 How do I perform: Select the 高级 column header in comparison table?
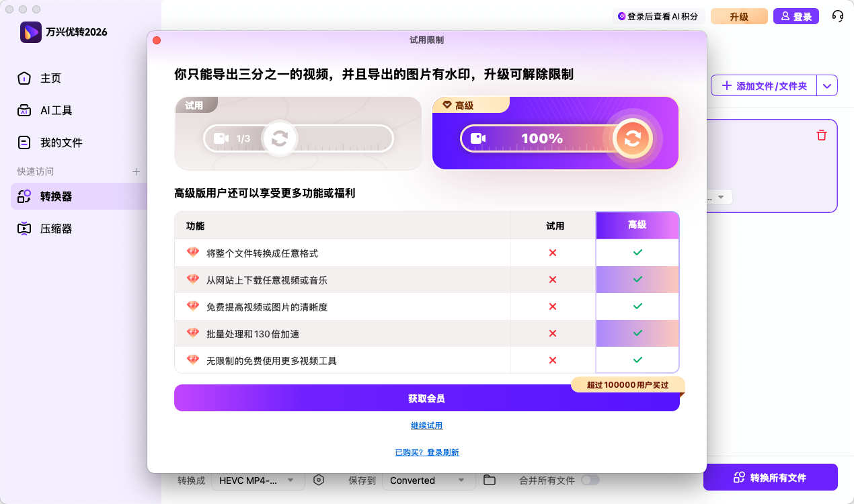click(637, 225)
